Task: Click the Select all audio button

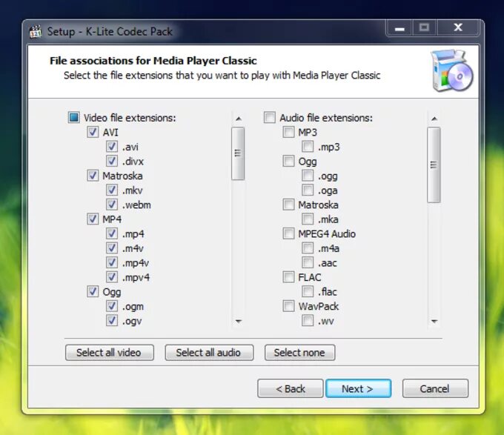Action: [209, 353]
